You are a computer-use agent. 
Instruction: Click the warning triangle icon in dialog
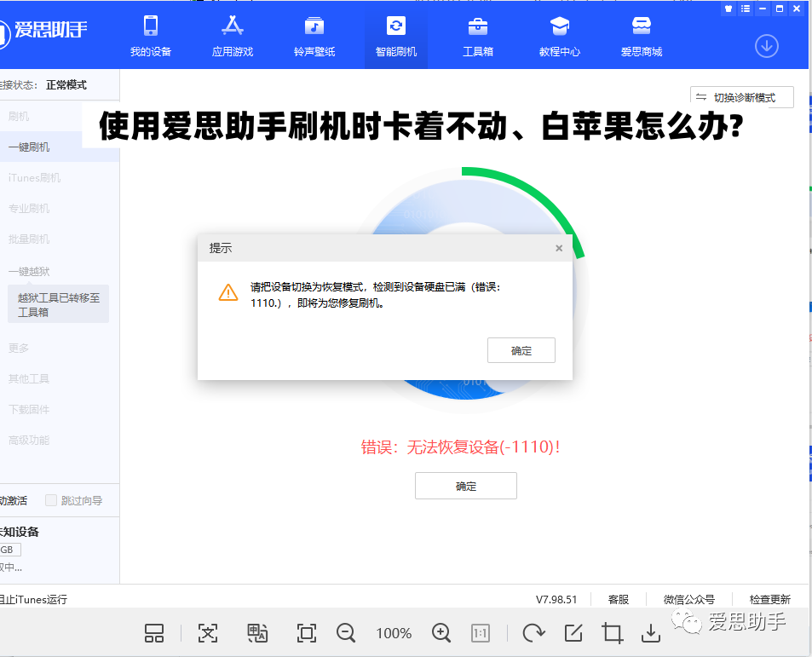pyautogui.click(x=228, y=292)
